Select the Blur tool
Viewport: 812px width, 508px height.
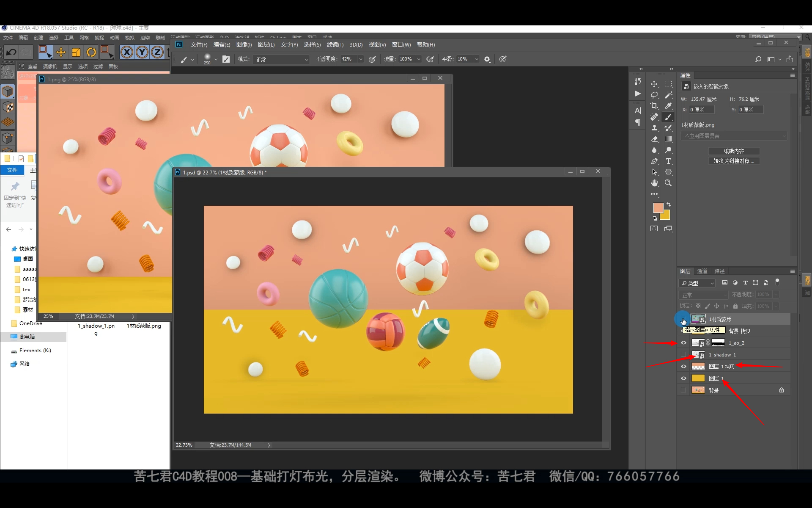(654, 150)
